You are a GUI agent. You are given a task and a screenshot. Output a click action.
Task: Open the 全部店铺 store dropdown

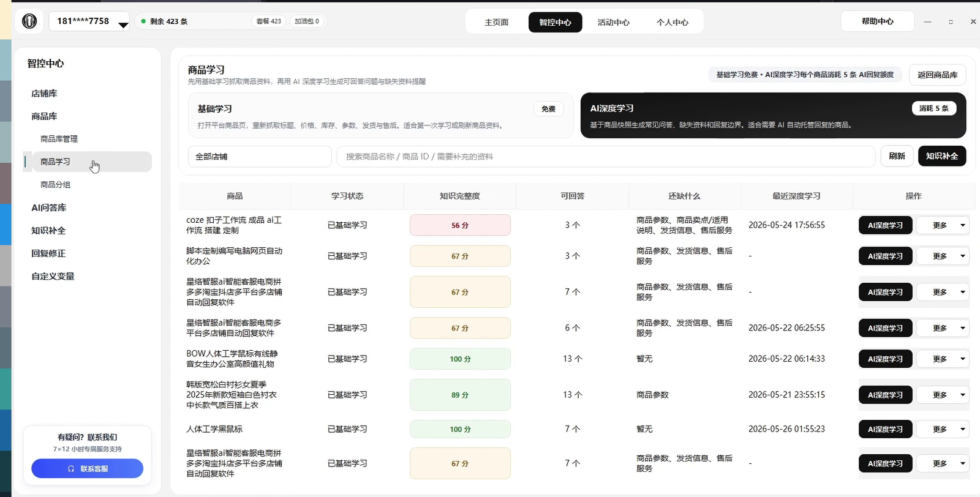click(x=260, y=157)
